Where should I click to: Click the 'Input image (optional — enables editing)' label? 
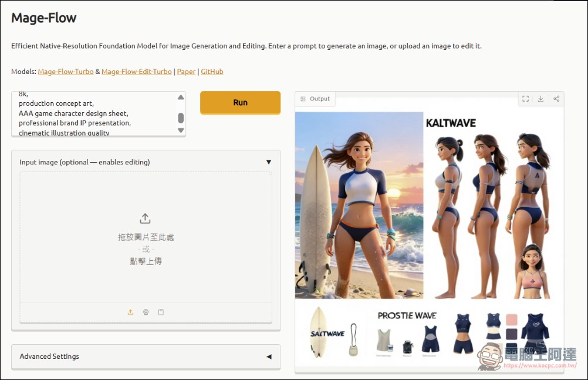(85, 162)
